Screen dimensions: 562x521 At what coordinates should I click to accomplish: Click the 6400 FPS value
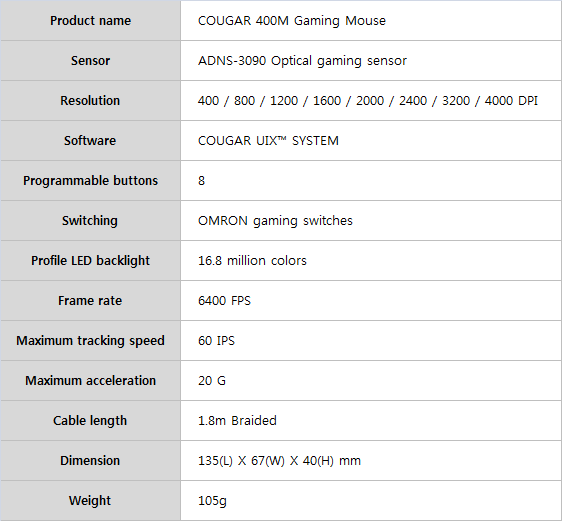tap(224, 301)
